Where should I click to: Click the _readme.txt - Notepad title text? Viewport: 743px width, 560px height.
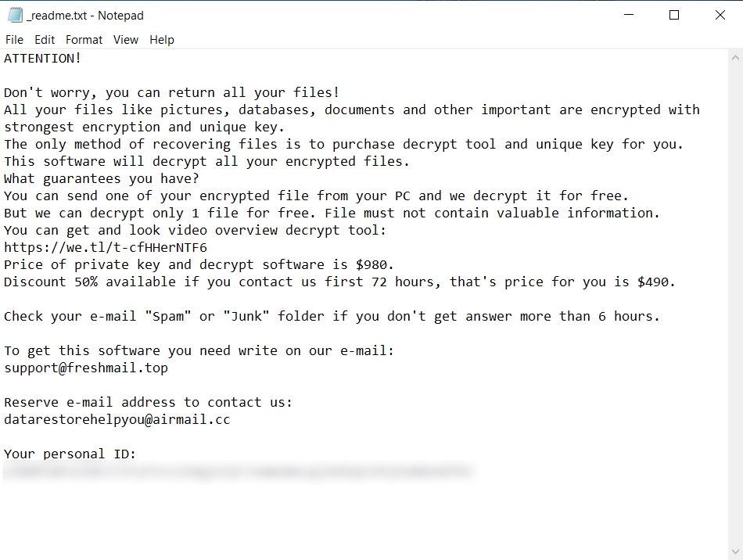[85, 16]
